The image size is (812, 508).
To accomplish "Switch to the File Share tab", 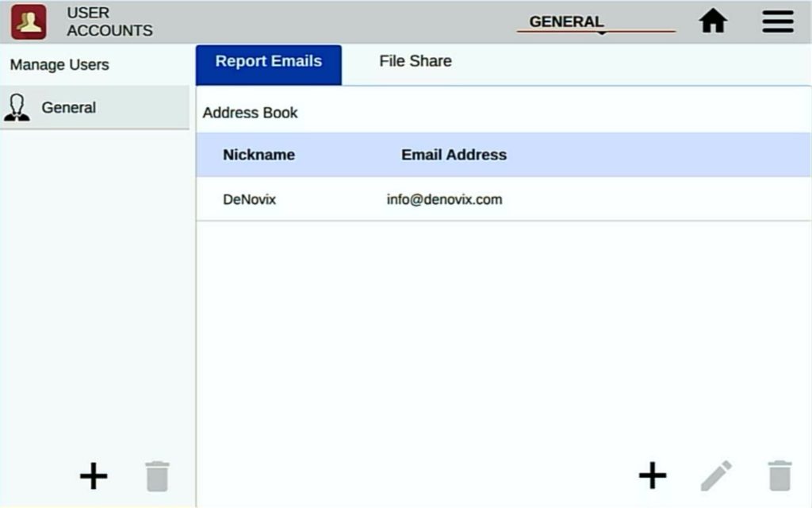I will pyautogui.click(x=416, y=61).
